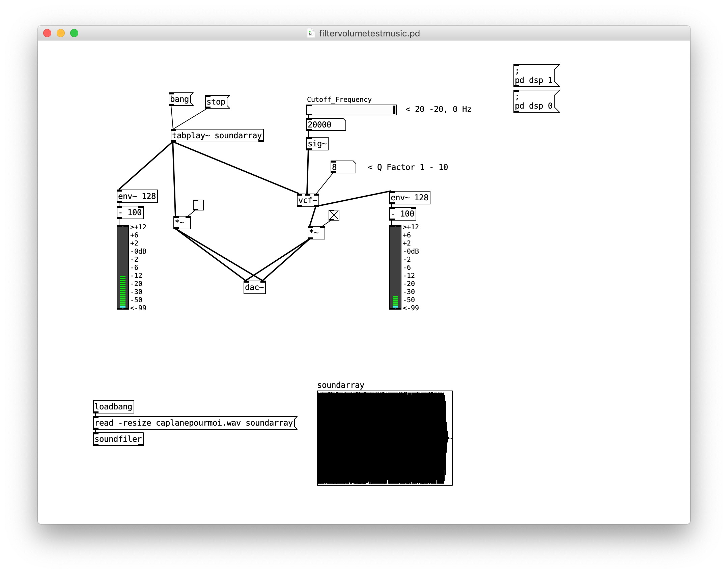
Task: Select the dac~ output object
Action: (254, 287)
